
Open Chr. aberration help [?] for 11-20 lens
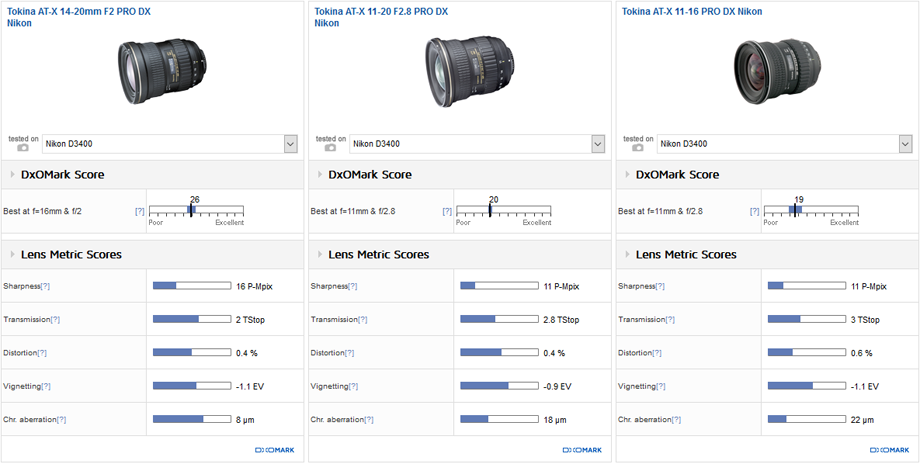(x=369, y=420)
